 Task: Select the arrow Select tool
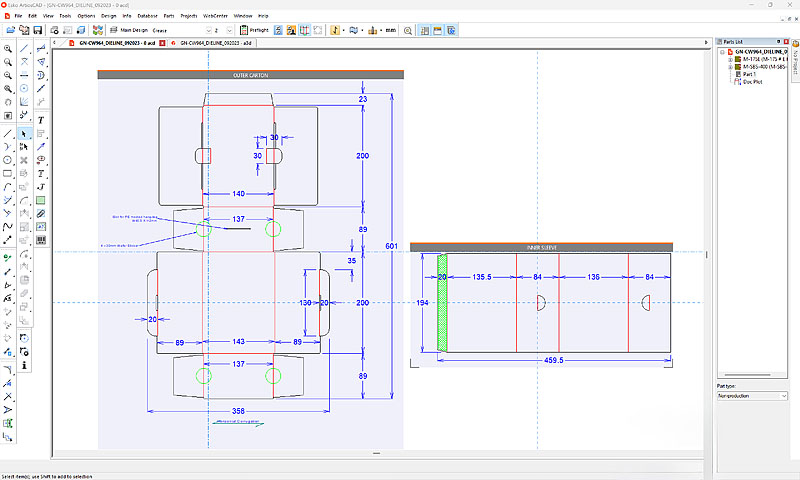24,133
